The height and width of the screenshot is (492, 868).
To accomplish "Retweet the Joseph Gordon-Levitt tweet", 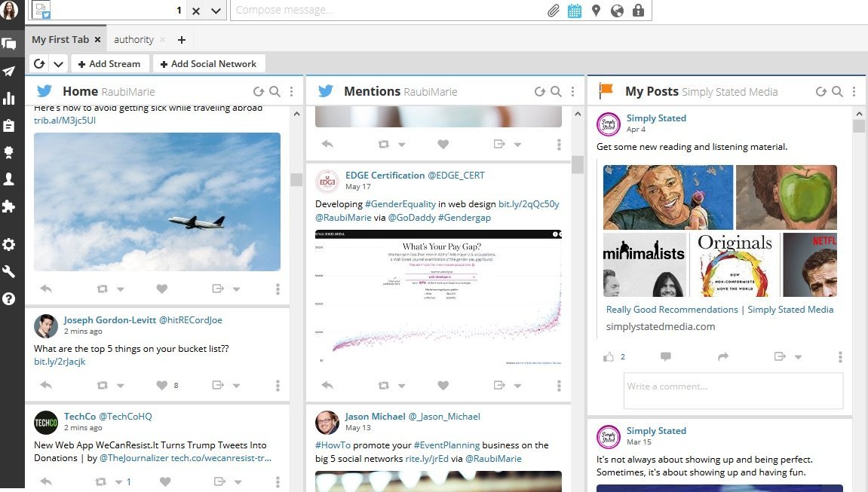I will click(x=103, y=385).
